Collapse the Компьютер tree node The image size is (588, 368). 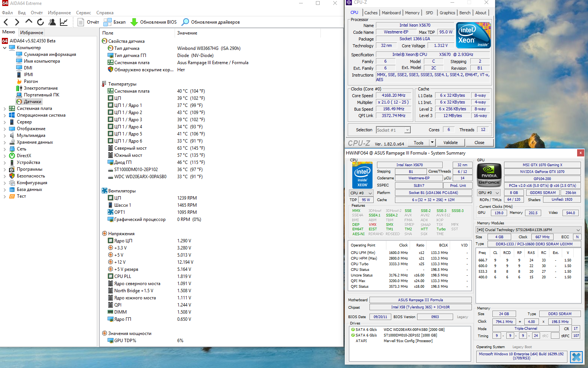[5, 48]
